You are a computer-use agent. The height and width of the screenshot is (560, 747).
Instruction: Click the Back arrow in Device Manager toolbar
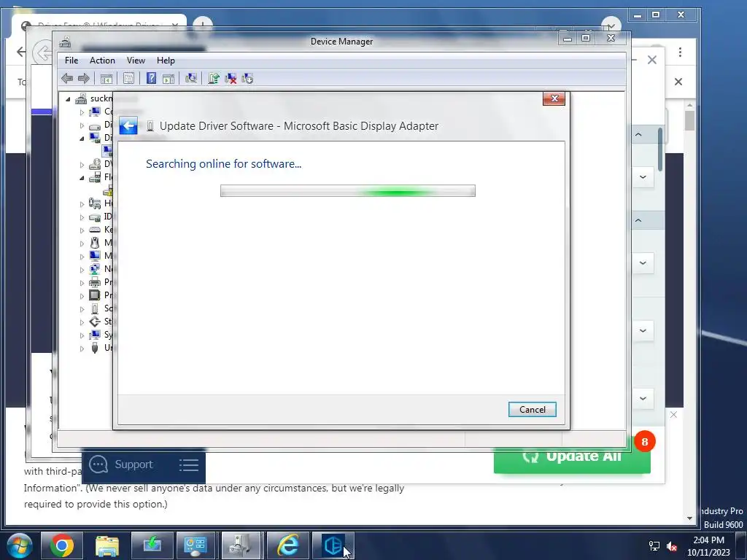[67, 79]
